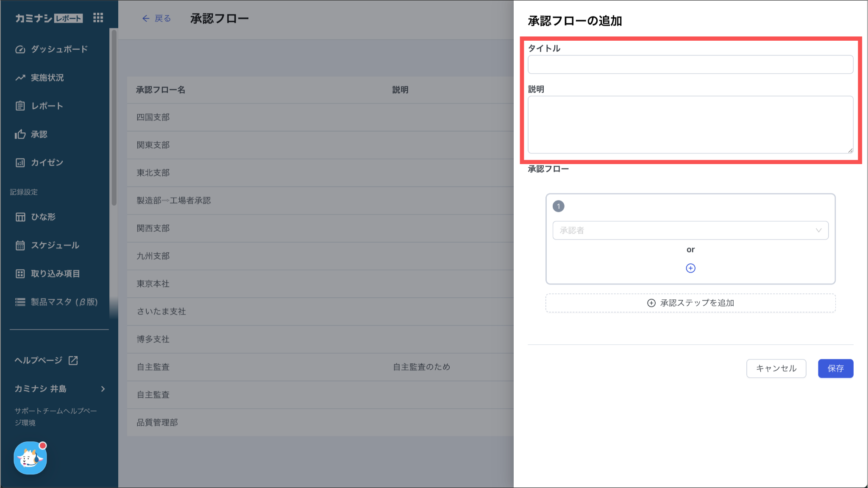Image resolution: width=868 pixels, height=488 pixels.
Task: Click the カイゼン chart icon
Action: [x=20, y=163]
